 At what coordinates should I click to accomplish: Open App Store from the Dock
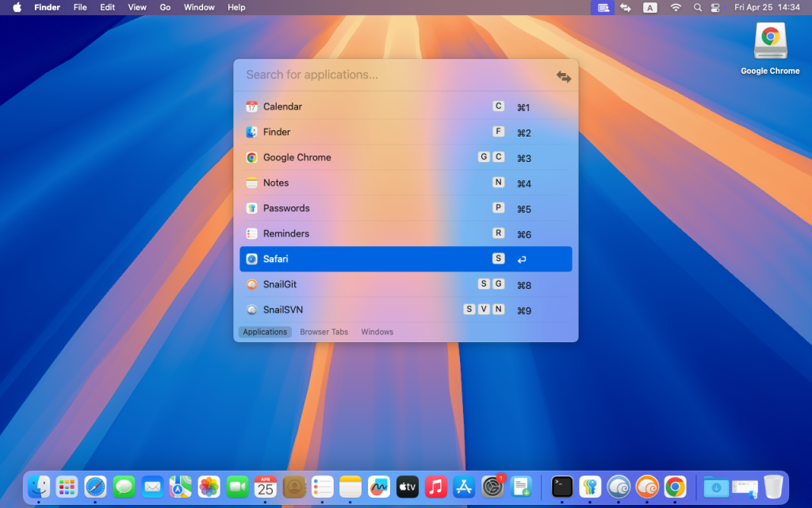[464, 487]
